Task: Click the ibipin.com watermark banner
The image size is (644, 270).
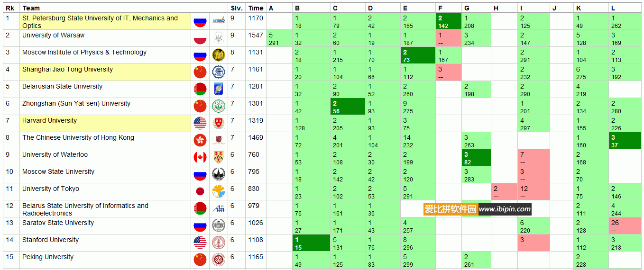Action: tap(478, 209)
